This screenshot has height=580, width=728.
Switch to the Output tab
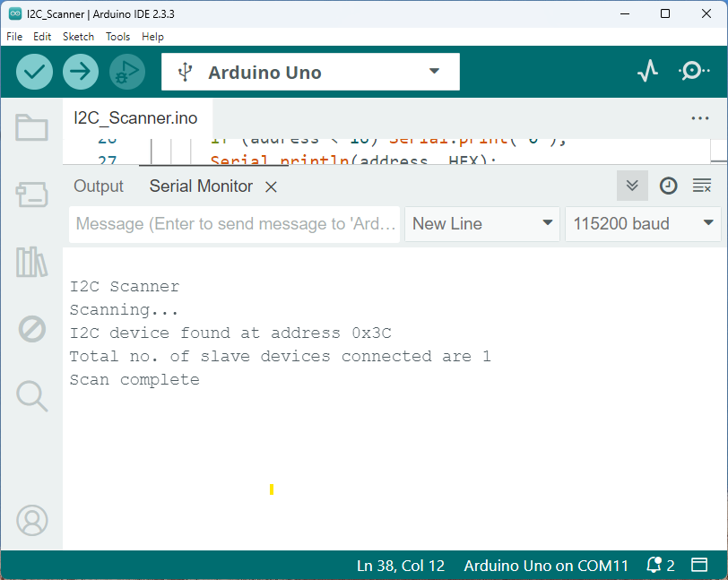pos(99,186)
